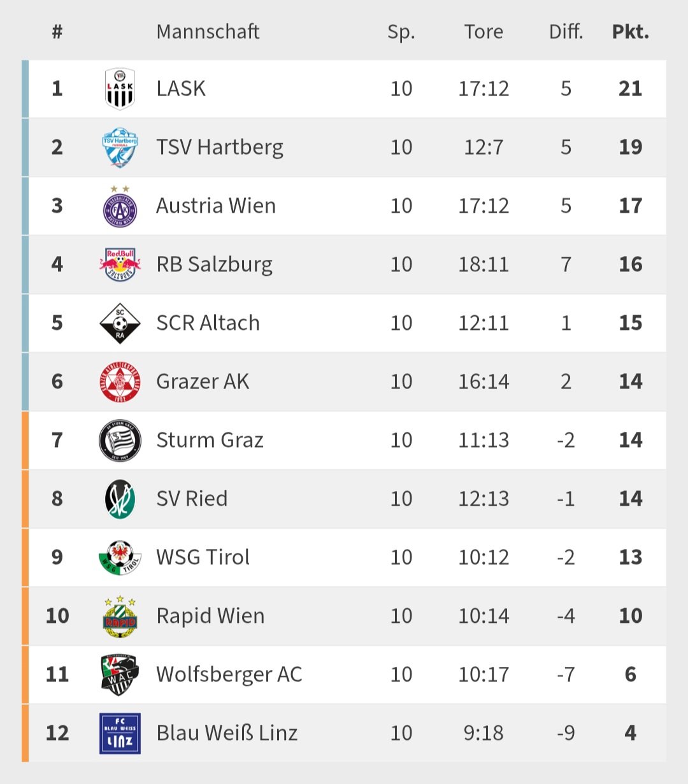This screenshot has height=784, width=688.
Task: Click the Wolfsberger AC wolf logo
Action: 120,674
